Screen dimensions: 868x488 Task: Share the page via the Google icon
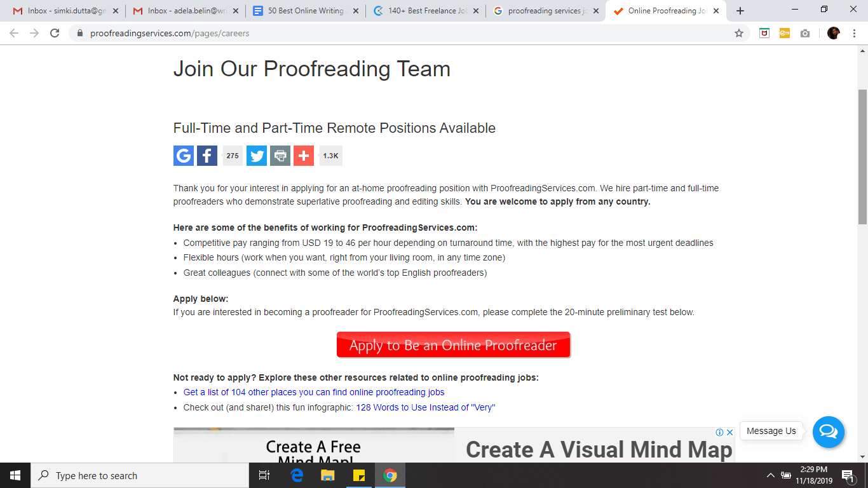point(184,156)
